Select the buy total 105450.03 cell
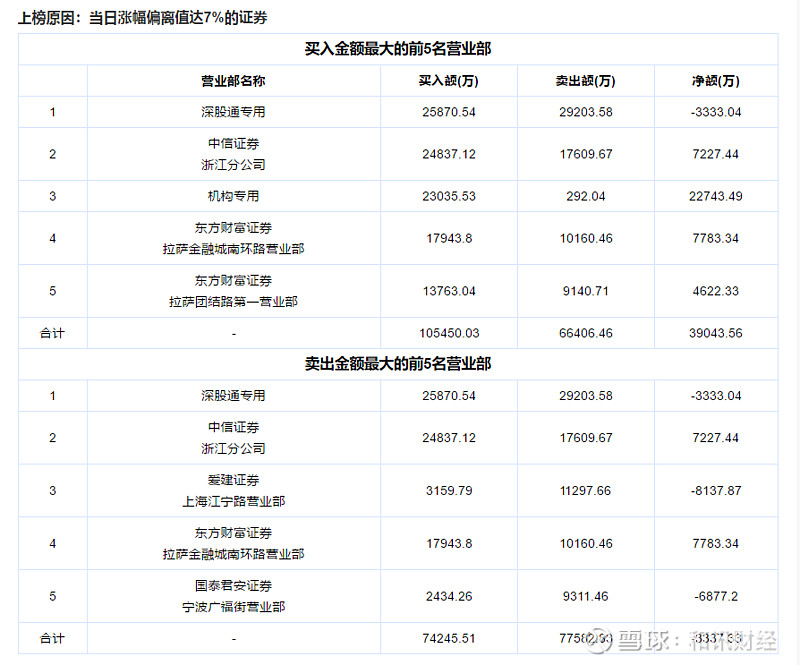Screen dimensions: 800x665 coord(449,333)
